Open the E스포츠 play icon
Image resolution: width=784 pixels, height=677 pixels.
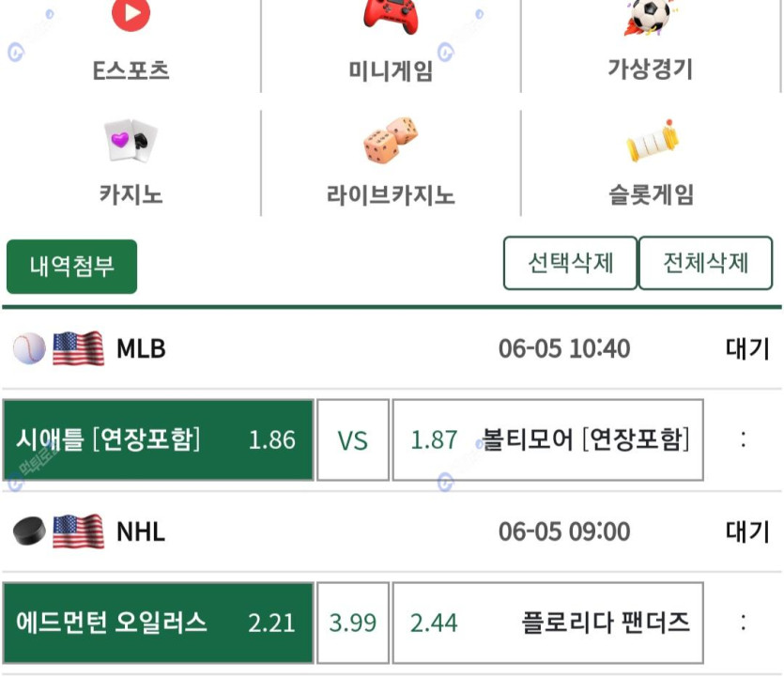[131, 14]
